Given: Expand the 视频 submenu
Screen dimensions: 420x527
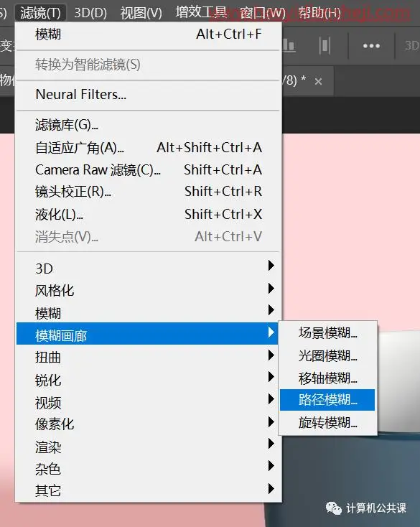Looking at the screenshot, I should tap(148, 402).
